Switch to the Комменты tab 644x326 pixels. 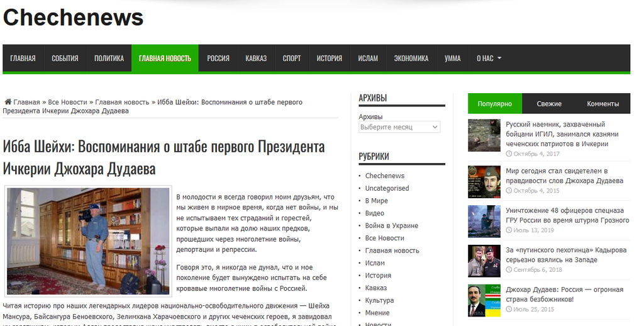(602, 104)
